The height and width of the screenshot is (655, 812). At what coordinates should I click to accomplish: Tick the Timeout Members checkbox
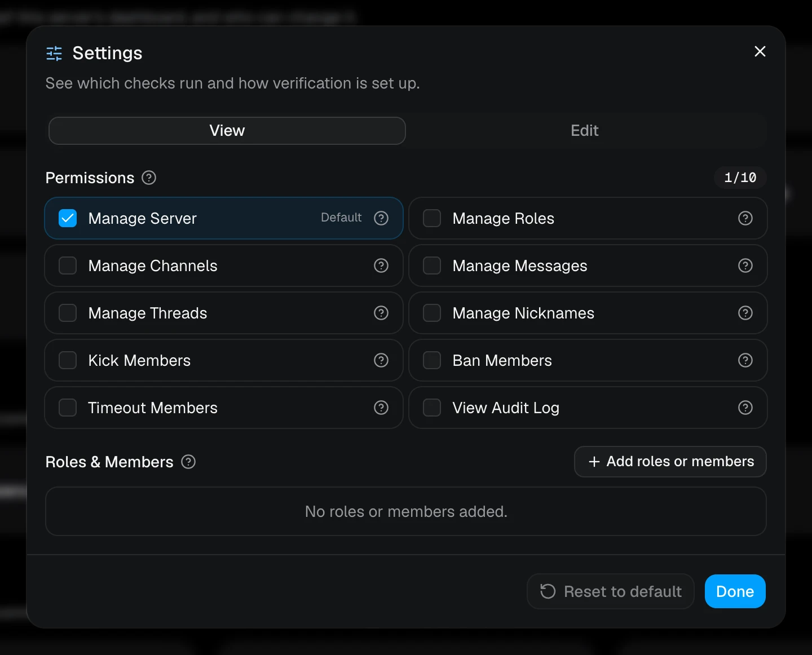tap(68, 408)
